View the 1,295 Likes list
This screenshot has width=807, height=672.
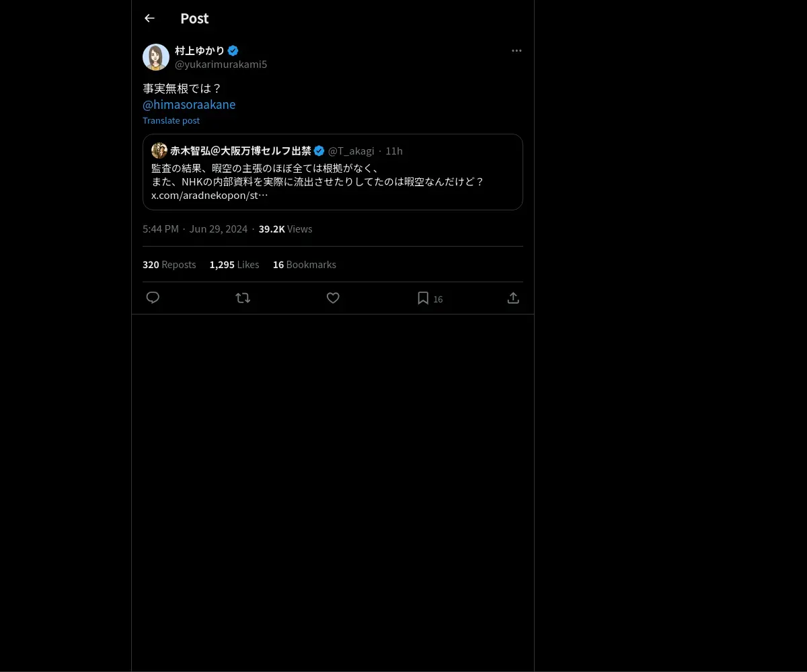[234, 264]
